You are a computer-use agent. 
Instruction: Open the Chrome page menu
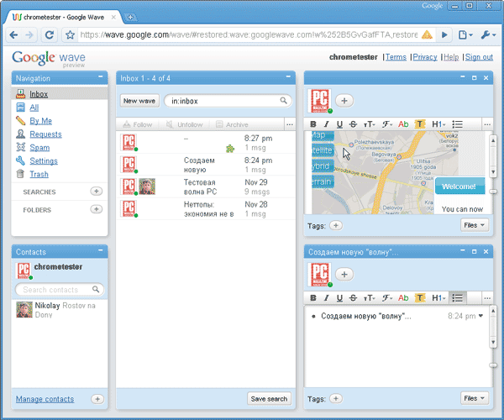465,34
